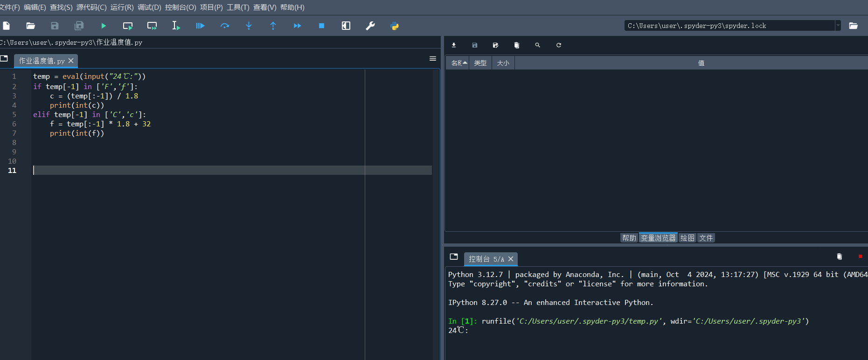Image resolution: width=868 pixels, height=360 pixels.
Task: Browse editor tabs icon
Action: 4,59
